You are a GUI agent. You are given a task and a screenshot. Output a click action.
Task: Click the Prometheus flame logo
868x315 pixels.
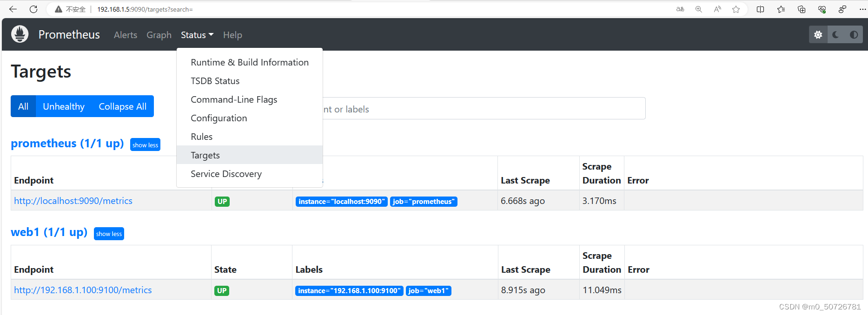coord(20,34)
